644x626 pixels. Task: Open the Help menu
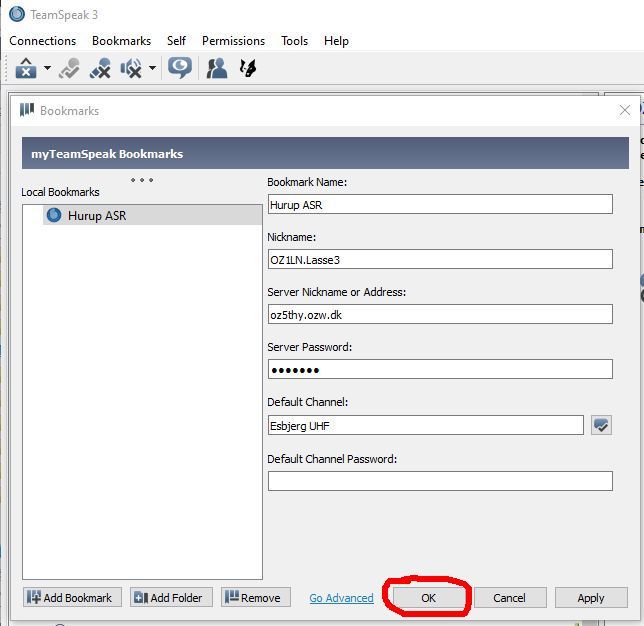point(336,41)
